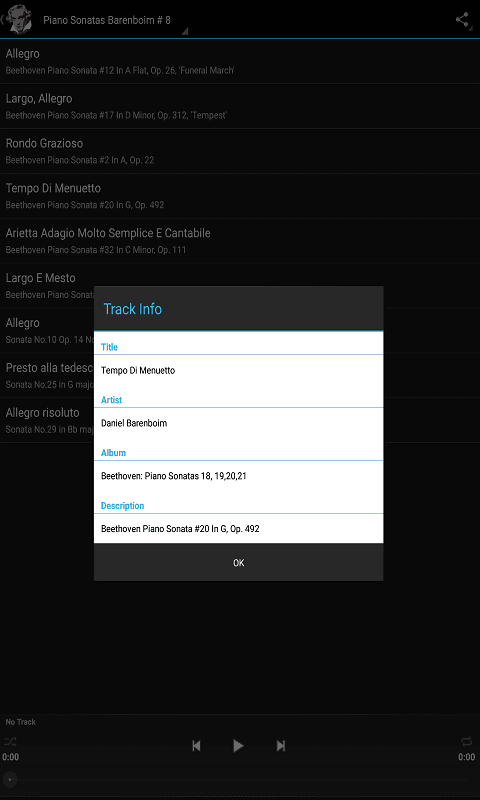The height and width of the screenshot is (800, 480).
Task: Skip to the previous track
Action: tap(196, 746)
